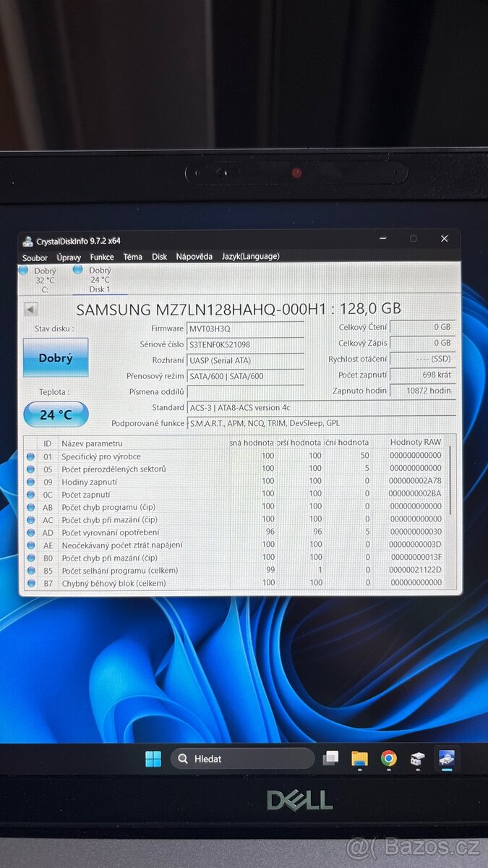
Task: Click the ID column header
Action: click(x=47, y=443)
